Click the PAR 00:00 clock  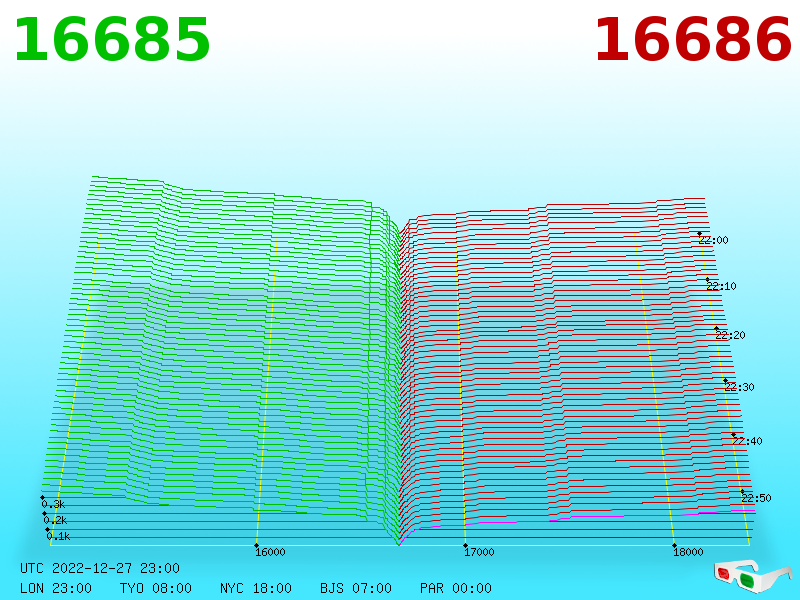[x=456, y=588]
